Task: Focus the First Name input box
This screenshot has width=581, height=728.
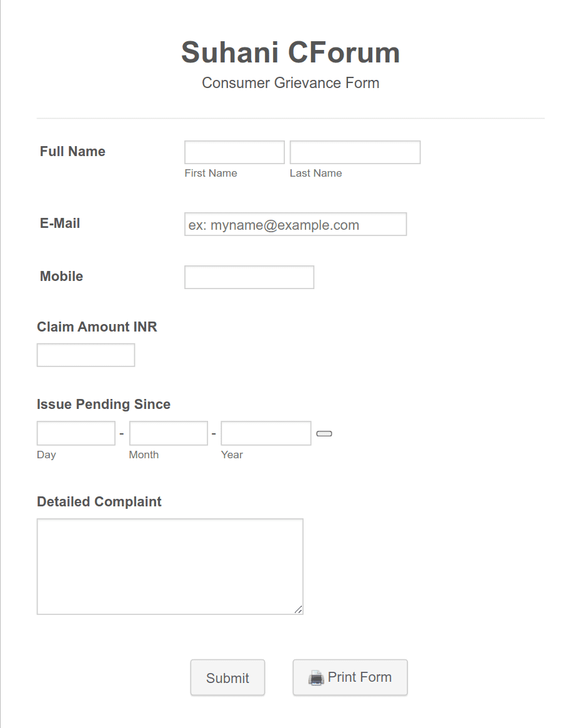Action: click(234, 152)
